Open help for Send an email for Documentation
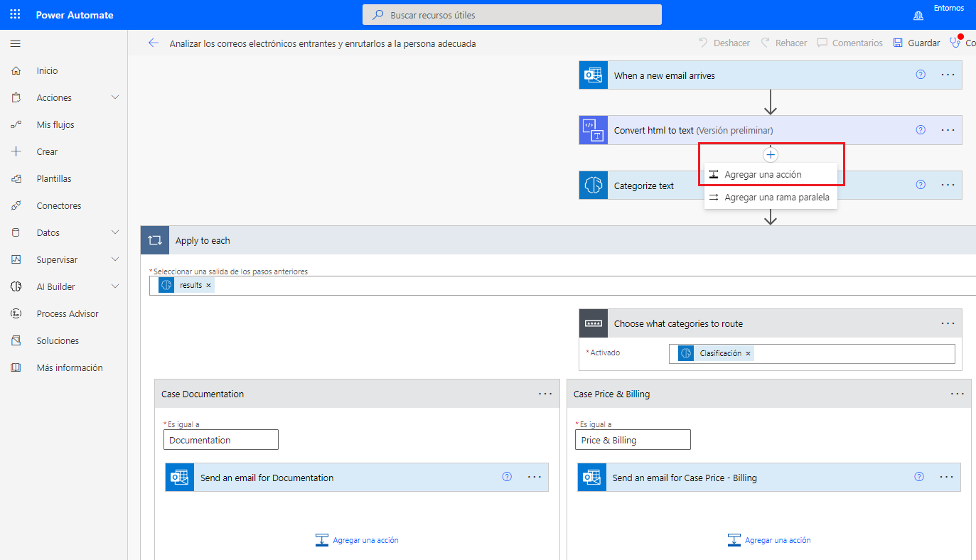 [507, 477]
